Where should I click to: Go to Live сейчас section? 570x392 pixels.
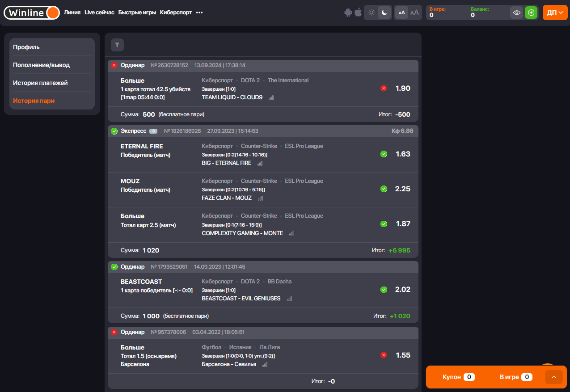99,13
